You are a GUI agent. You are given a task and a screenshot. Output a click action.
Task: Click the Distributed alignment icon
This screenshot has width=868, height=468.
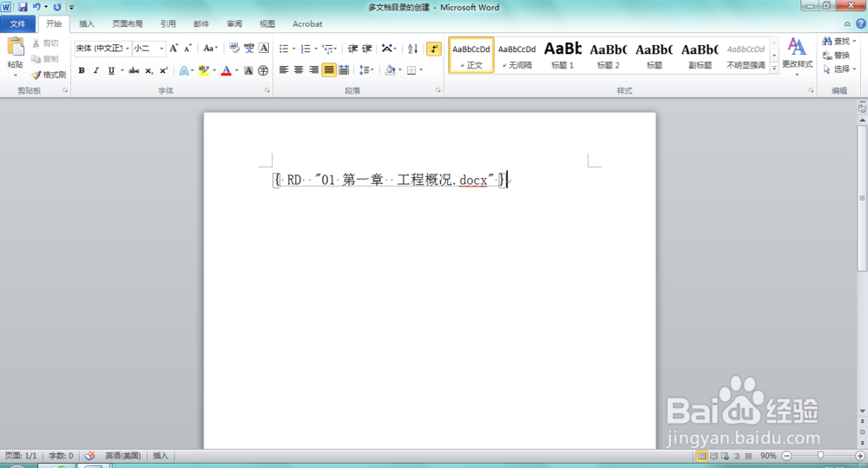[344, 70]
